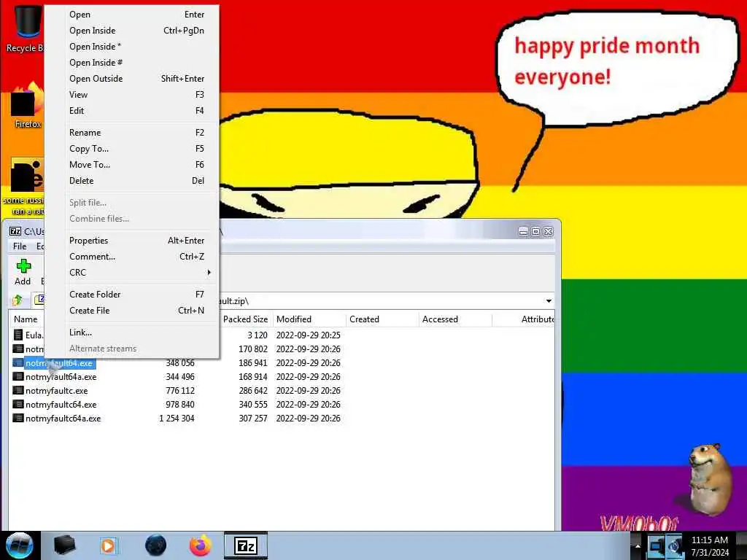Sort by the Packed Size column header
Screen dimensions: 747x560
click(245, 319)
